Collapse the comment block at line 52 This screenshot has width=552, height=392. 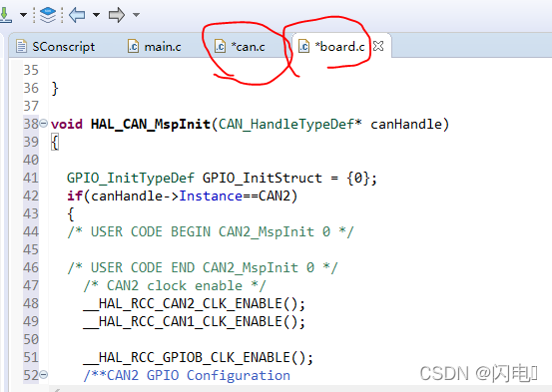point(44,375)
